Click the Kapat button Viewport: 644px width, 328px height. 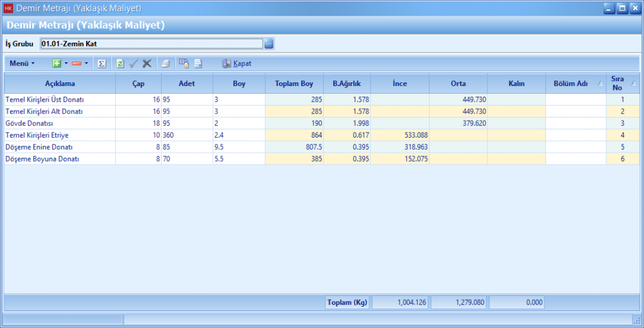click(x=236, y=63)
